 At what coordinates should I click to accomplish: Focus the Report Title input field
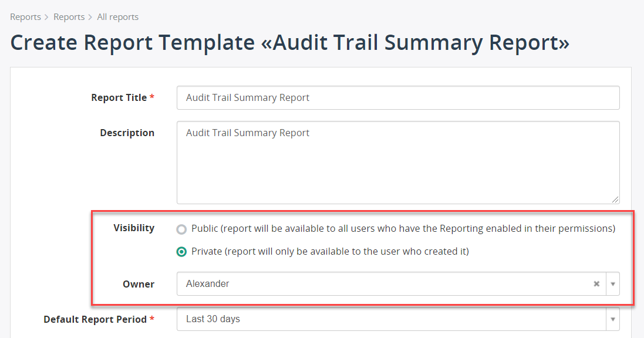tap(398, 98)
